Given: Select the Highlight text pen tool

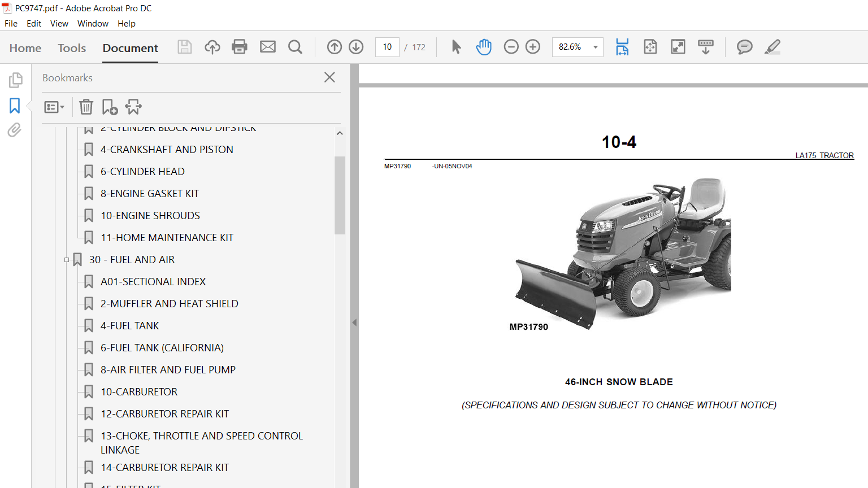Looking at the screenshot, I should [x=772, y=47].
